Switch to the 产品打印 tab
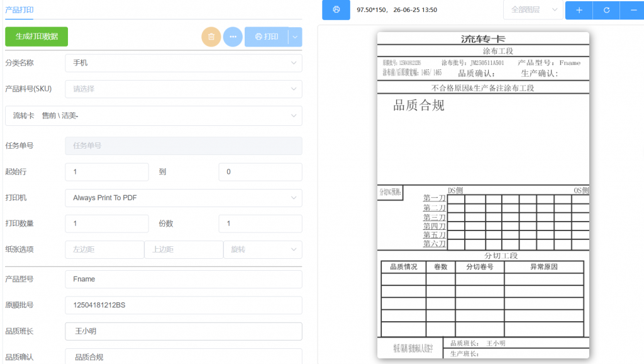Screen dimensions: 644x364 pyautogui.click(x=19, y=10)
